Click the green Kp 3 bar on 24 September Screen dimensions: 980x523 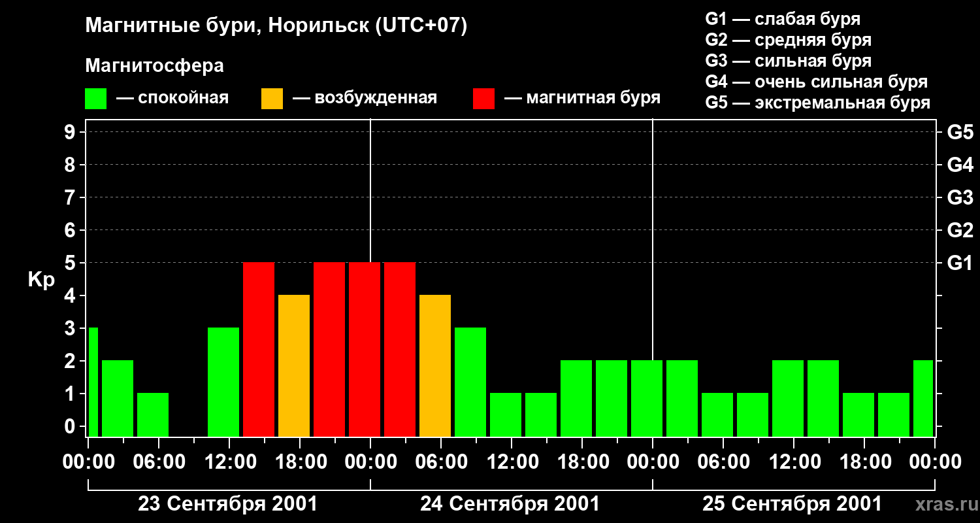point(470,382)
